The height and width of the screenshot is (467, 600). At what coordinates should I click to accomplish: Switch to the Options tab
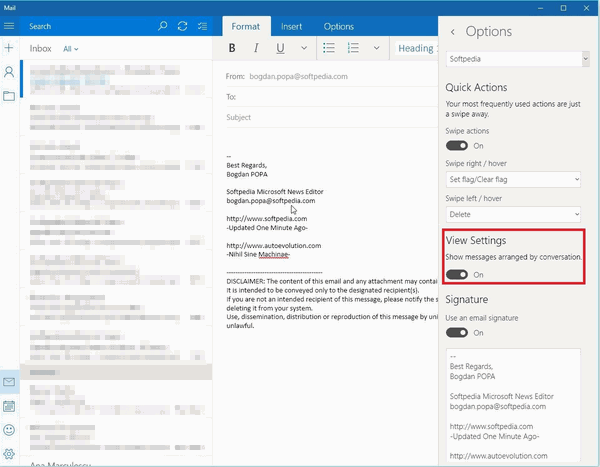tap(339, 26)
